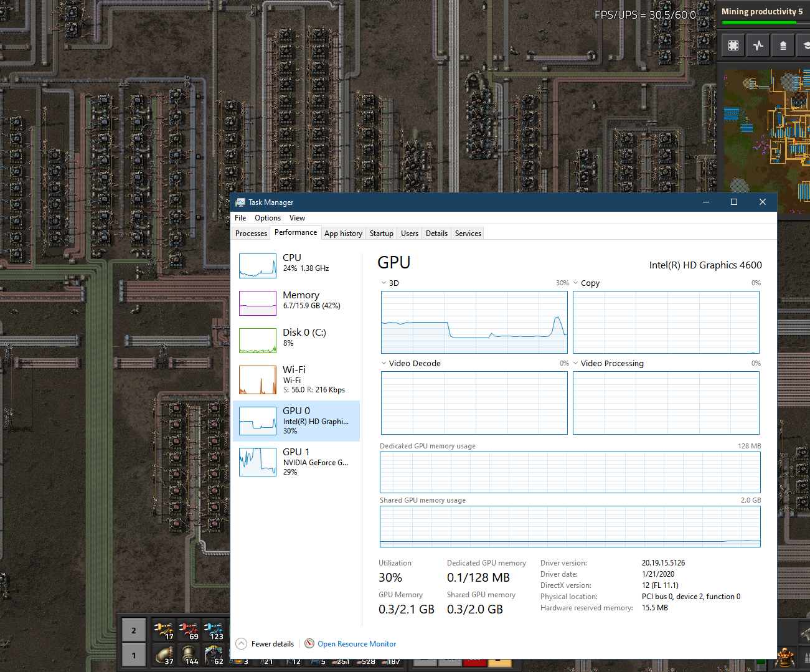This screenshot has width=810, height=672.
Task: Go to the Startup tab
Action: click(382, 234)
